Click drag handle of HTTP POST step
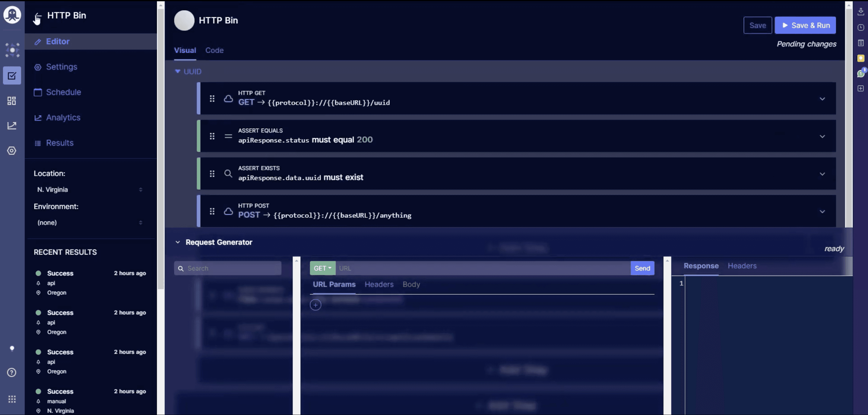Image resolution: width=868 pixels, height=415 pixels. (212, 211)
